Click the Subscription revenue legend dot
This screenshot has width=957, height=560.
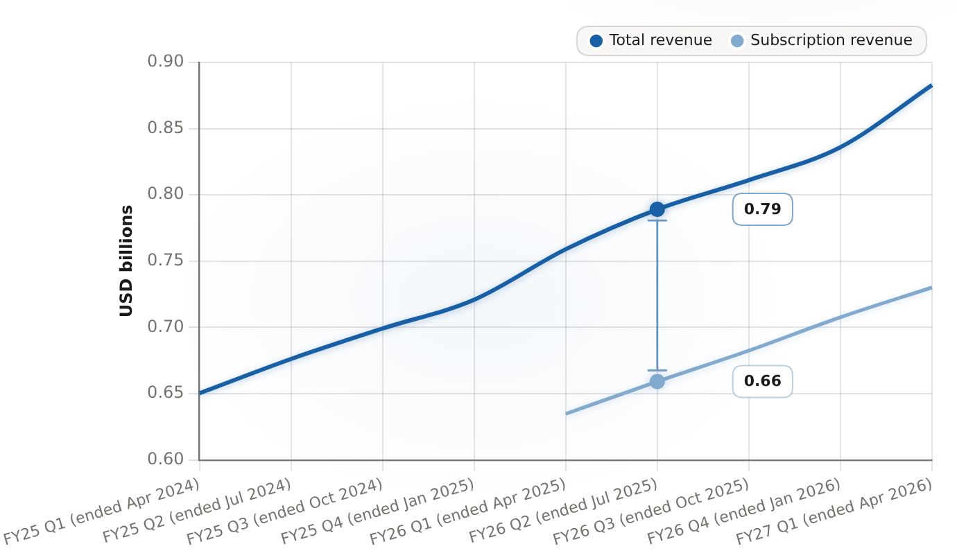click(737, 41)
